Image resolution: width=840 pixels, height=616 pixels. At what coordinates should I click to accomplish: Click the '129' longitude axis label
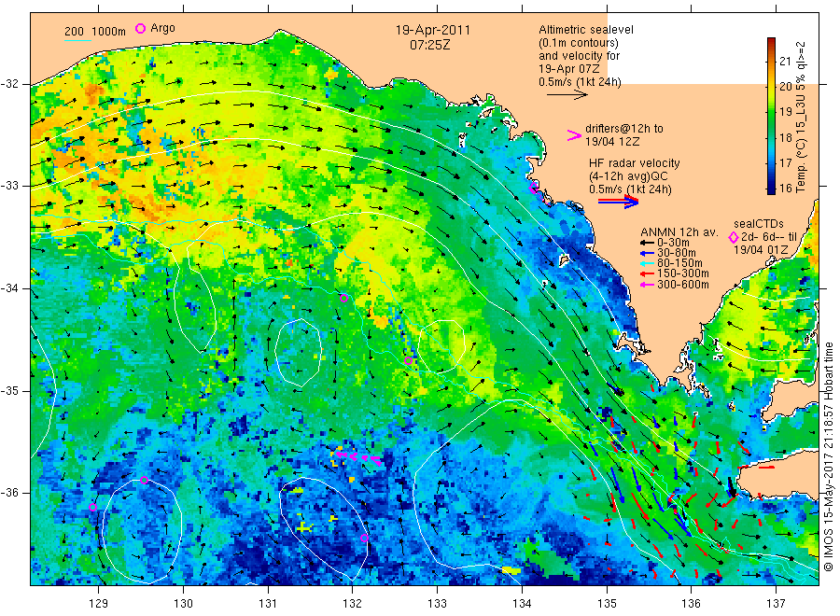(x=99, y=604)
